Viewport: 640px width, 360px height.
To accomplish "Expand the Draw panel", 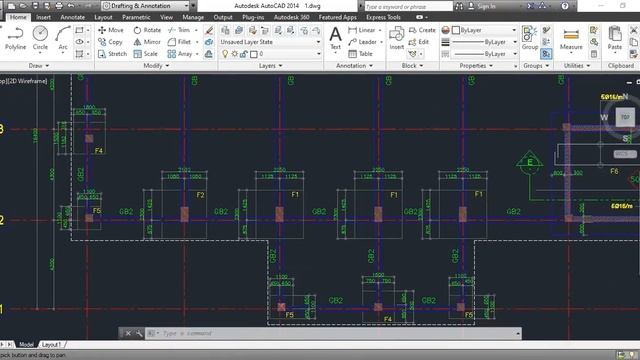I will coord(39,65).
